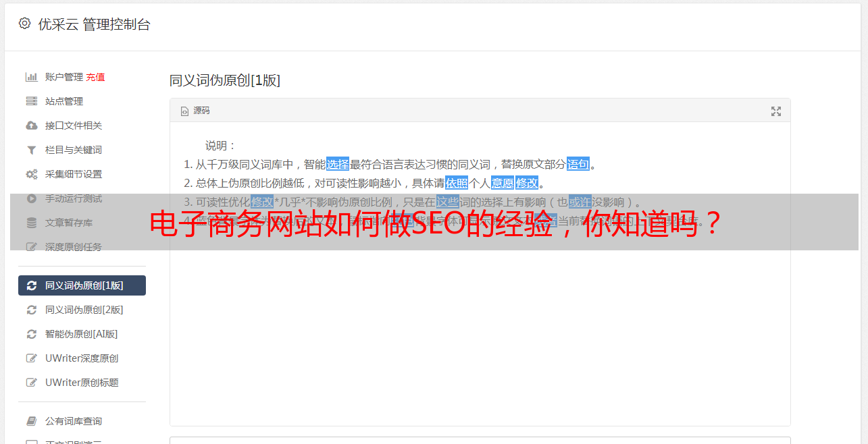Click the 源码 toolbar button

pos(195,111)
